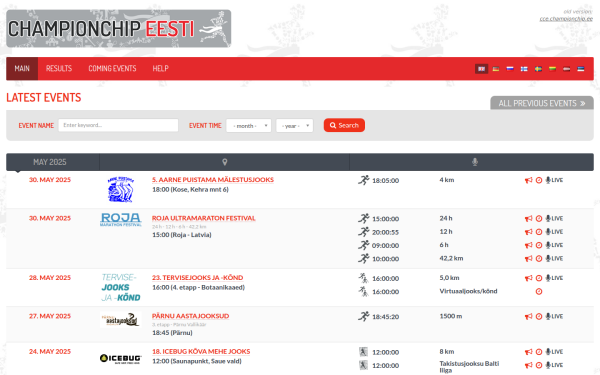
Task: Click the ChampionChip Eesti logo banner
Action: tap(119, 29)
